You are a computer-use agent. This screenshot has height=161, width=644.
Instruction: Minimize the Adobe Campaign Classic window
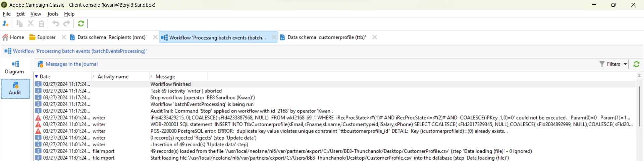click(594, 5)
